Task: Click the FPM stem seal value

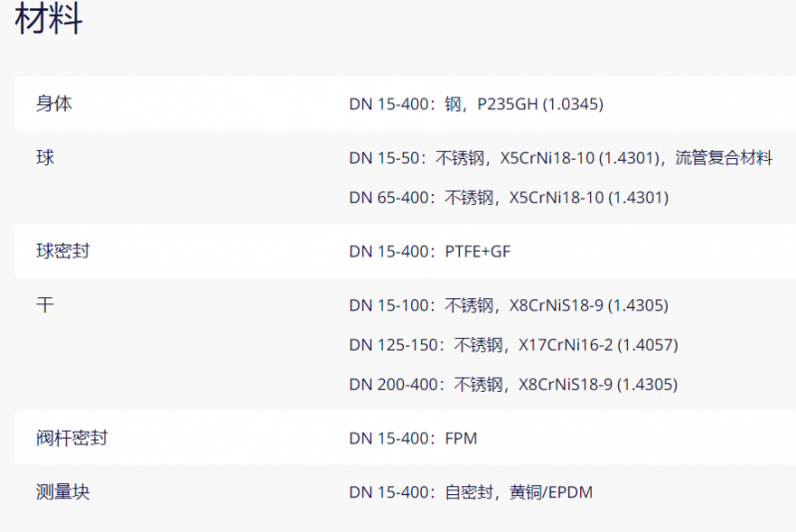Action: [x=461, y=439]
